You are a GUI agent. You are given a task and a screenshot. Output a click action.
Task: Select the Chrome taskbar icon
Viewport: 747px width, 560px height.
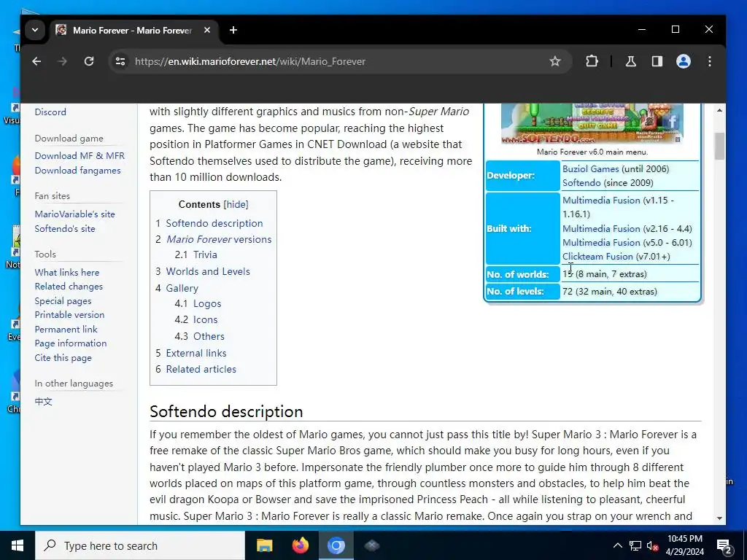click(x=336, y=545)
